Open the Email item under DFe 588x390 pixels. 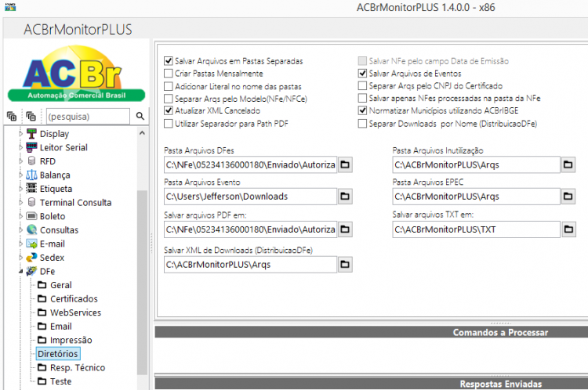[60, 327]
